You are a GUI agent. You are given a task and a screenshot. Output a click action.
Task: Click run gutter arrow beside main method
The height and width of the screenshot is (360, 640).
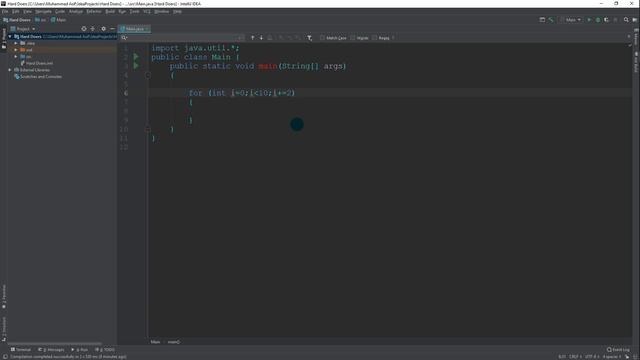[x=136, y=66]
